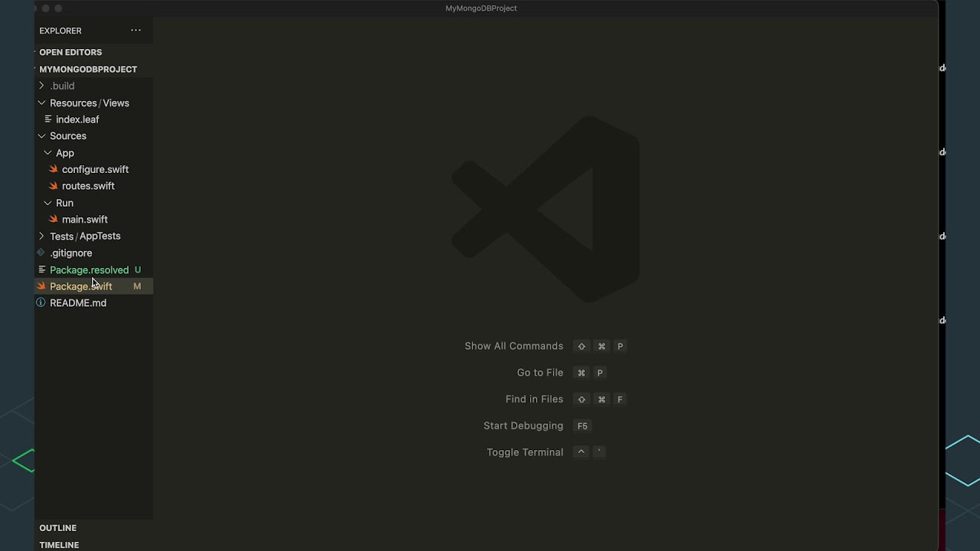Expand the Tests / AppTests folder chevron
980x551 pixels.
(41, 236)
